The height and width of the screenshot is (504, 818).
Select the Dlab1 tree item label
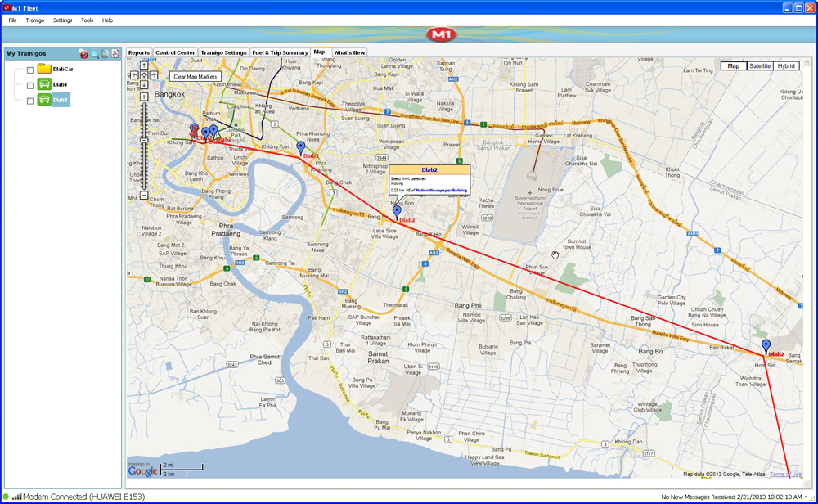tap(60, 84)
